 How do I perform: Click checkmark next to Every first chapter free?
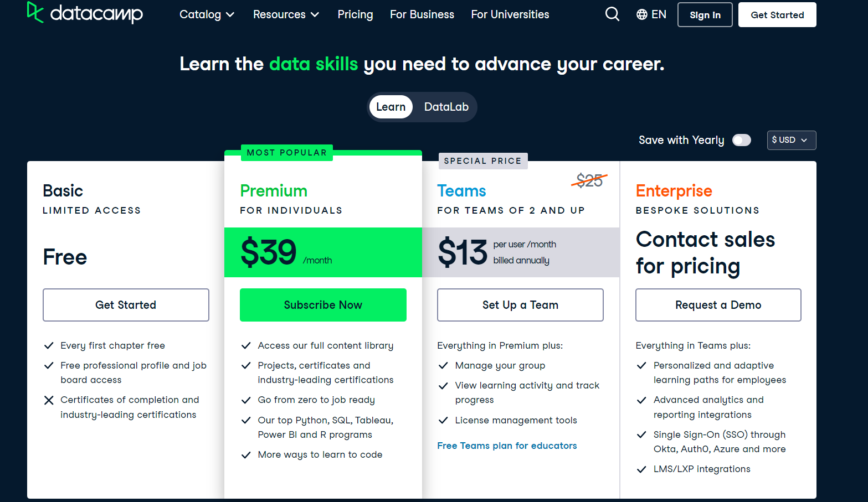tap(49, 346)
